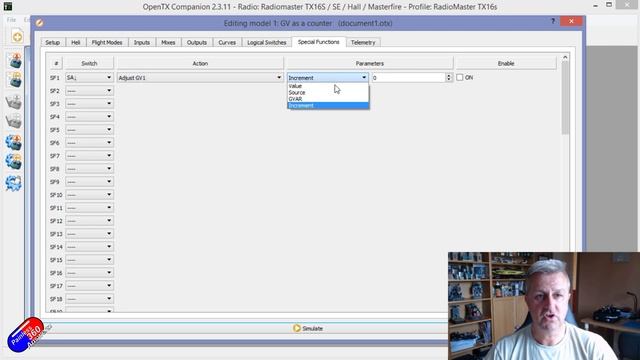Viewport: 640px width, 360px height.
Task: Click the blue gear icon with orange badge
Action: click(x=13, y=142)
